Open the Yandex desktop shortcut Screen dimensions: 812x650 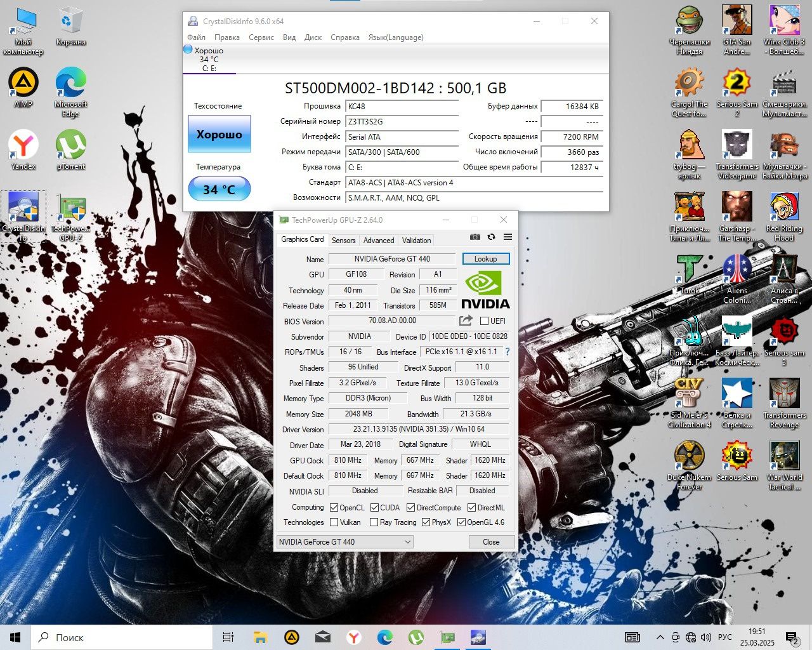tap(23, 150)
